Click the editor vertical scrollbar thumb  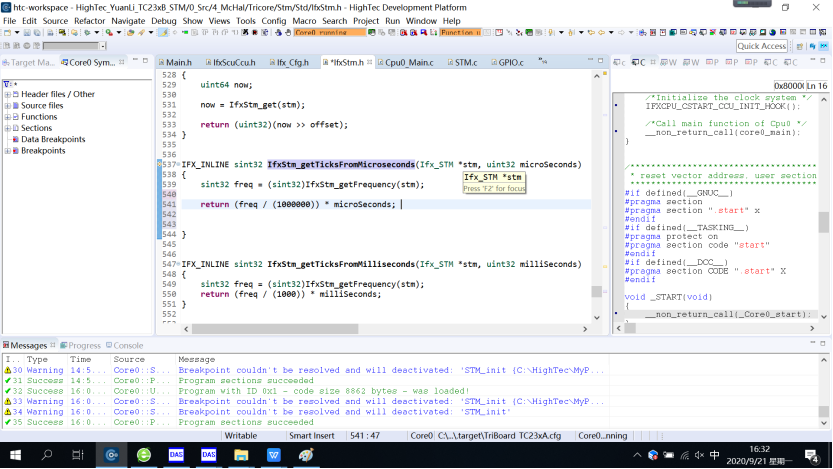pos(597,291)
